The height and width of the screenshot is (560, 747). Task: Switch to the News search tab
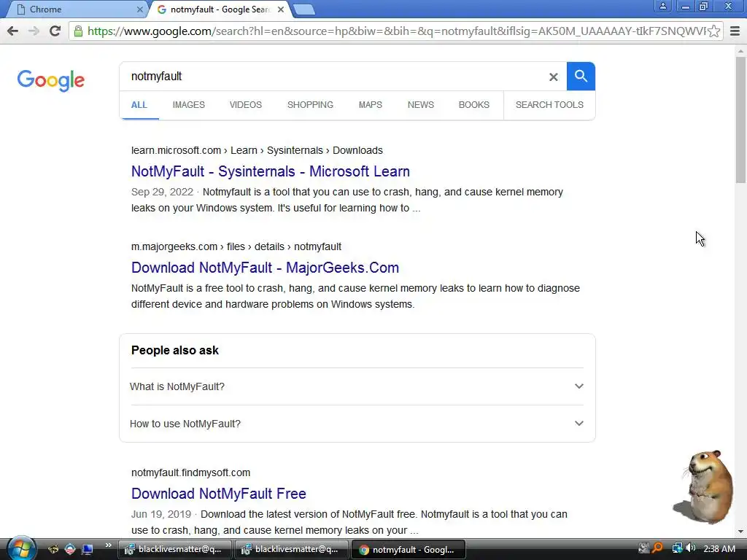point(421,105)
